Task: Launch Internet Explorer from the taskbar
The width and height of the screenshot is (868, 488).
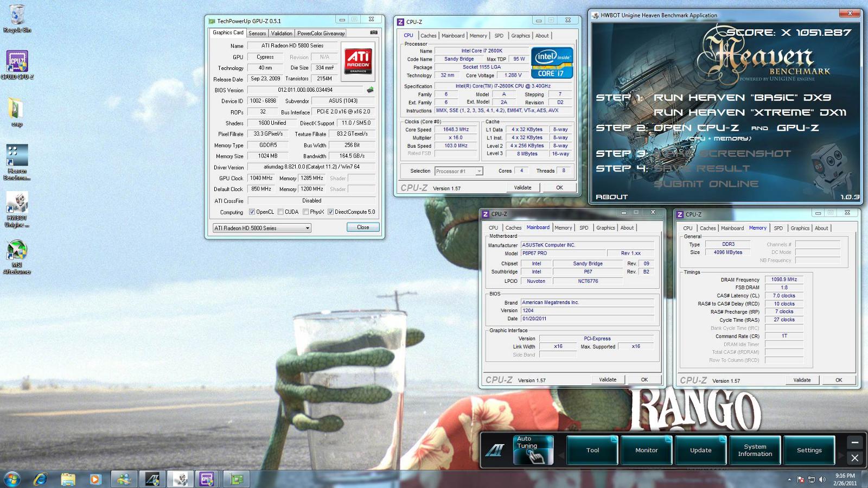Action: coord(40,479)
